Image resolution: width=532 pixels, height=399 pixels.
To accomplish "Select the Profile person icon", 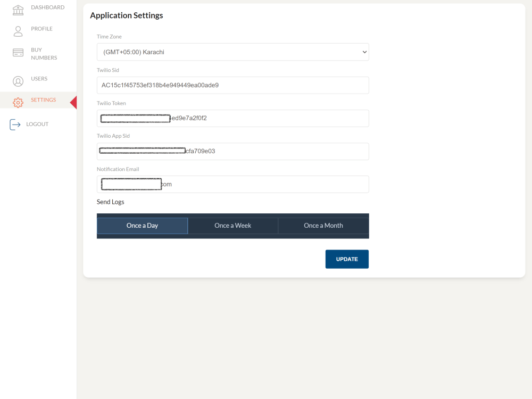I will click(18, 31).
